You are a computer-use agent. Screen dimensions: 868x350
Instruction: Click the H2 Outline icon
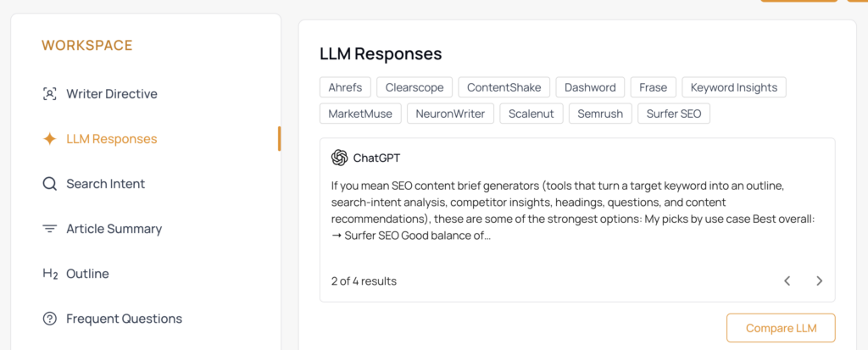click(x=50, y=274)
